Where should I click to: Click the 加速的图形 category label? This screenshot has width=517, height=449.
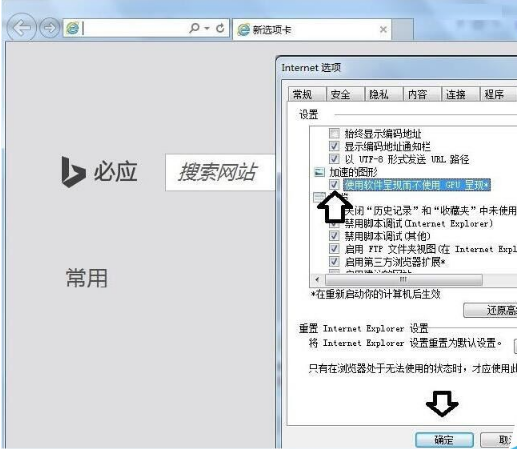353,172
